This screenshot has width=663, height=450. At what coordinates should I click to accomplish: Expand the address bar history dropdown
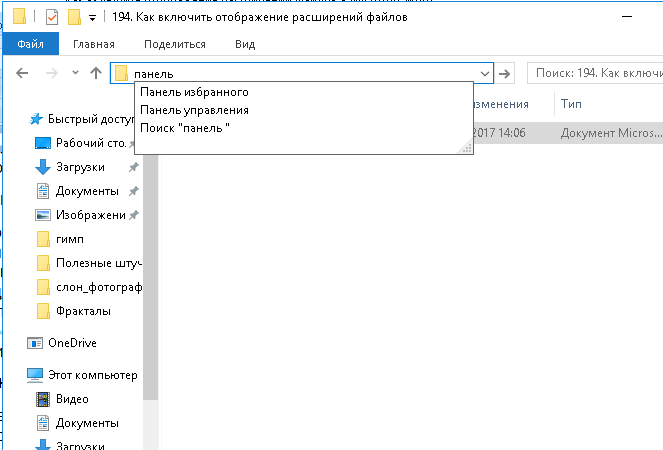[485, 74]
